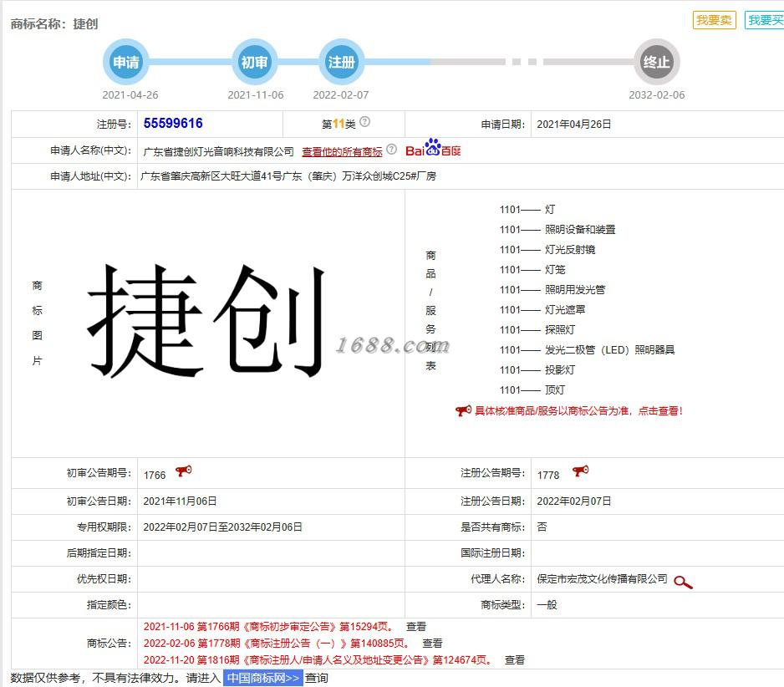Select the 终止 timeline stage circle
The height and width of the screenshot is (687, 784).
click(656, 62)
